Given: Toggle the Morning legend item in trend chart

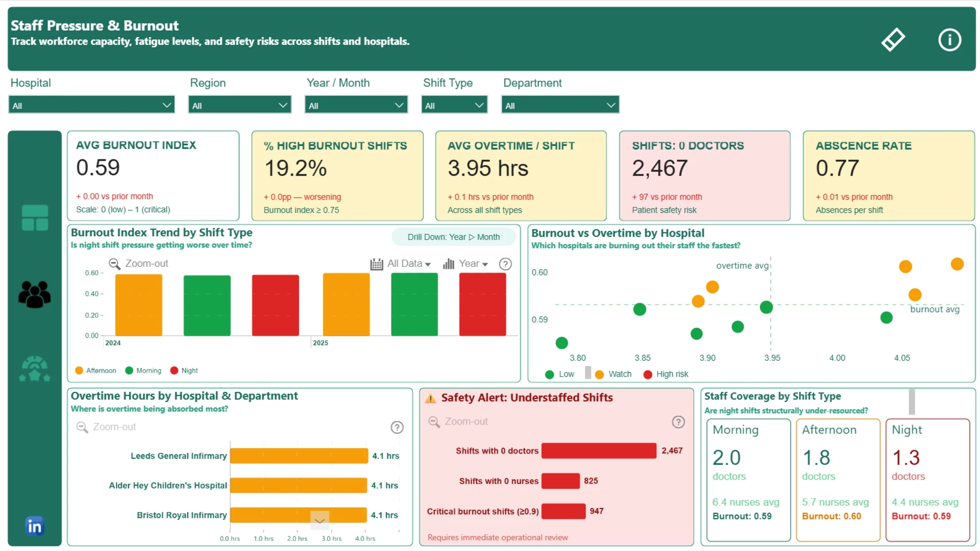Looking at the screenshot, I should point(143,370).
